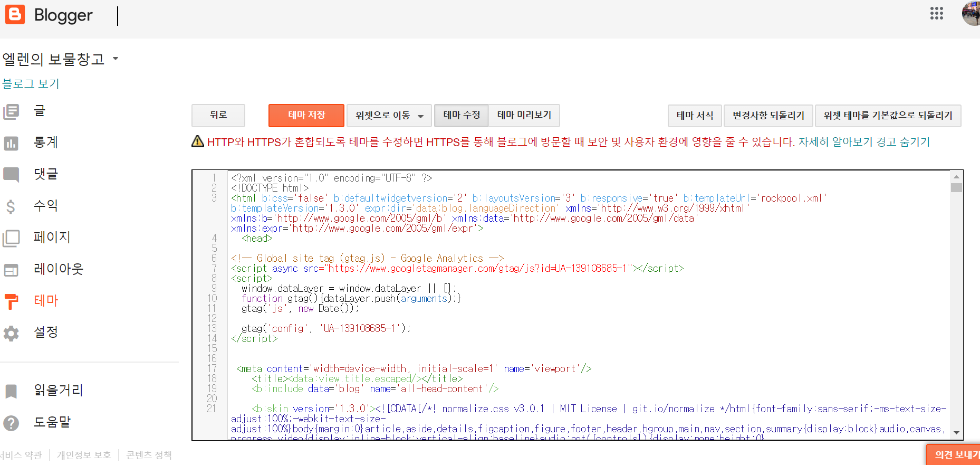
Task: Click the settings (설정) gear icon
Action: click(x=11, y=333)
